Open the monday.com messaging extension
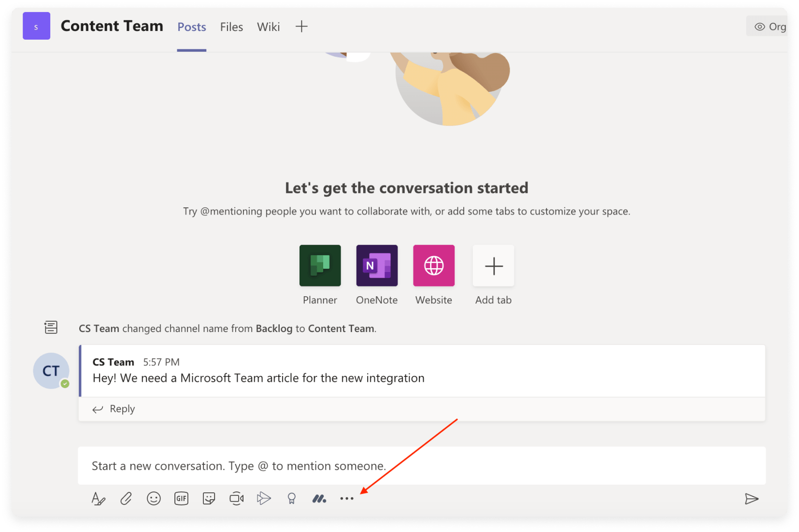 click(x=319, y=498)
